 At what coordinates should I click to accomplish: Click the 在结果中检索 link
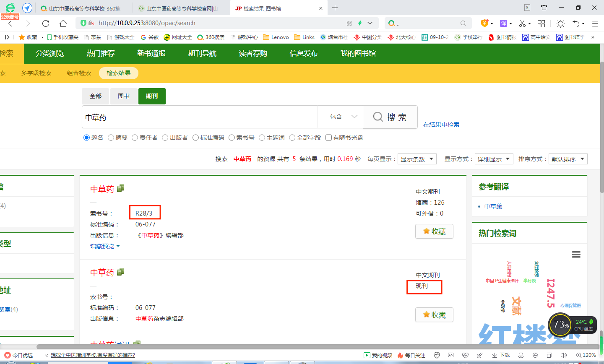coord(441,125)
